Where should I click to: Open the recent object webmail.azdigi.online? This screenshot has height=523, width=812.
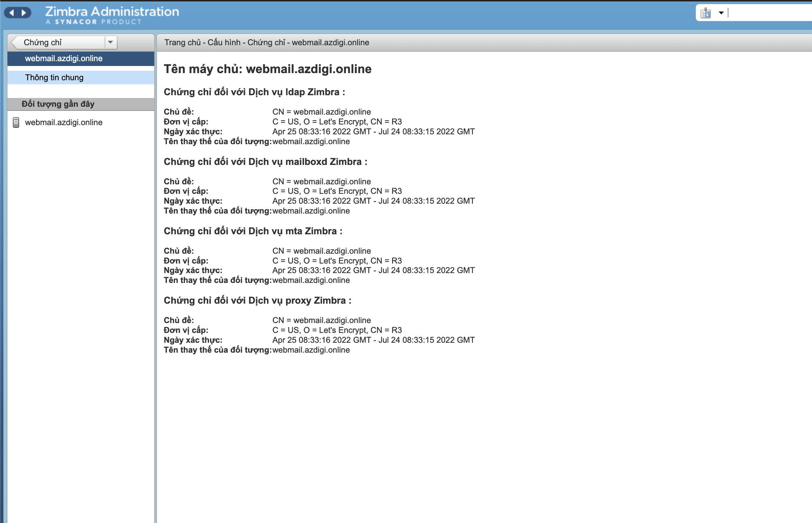[x=64, y=122]
